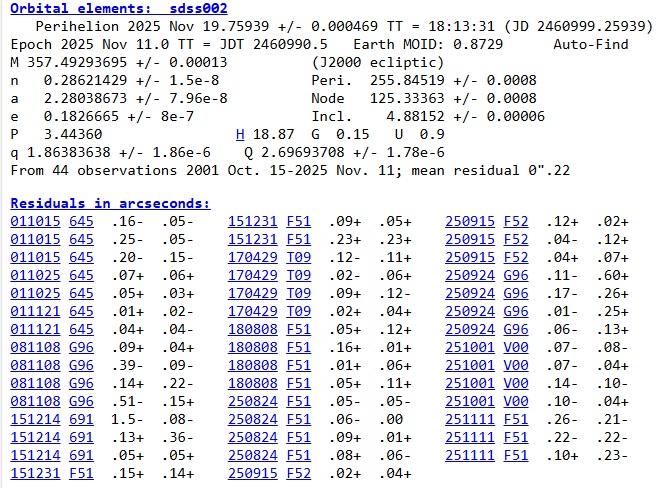
Task: Open date 151214 on the 1.5- residual row
Action: coord(35,419)
